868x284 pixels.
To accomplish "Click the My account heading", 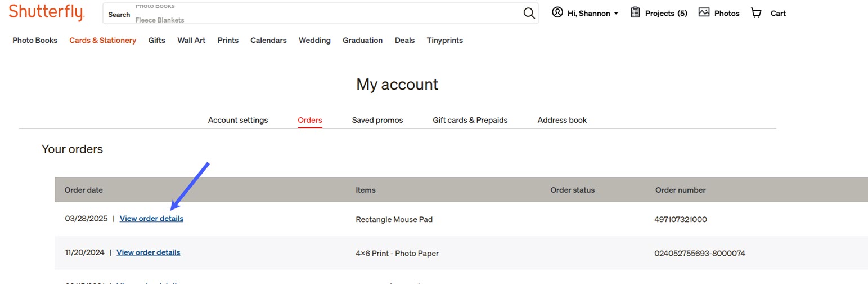I will click(x=397, y=85).
